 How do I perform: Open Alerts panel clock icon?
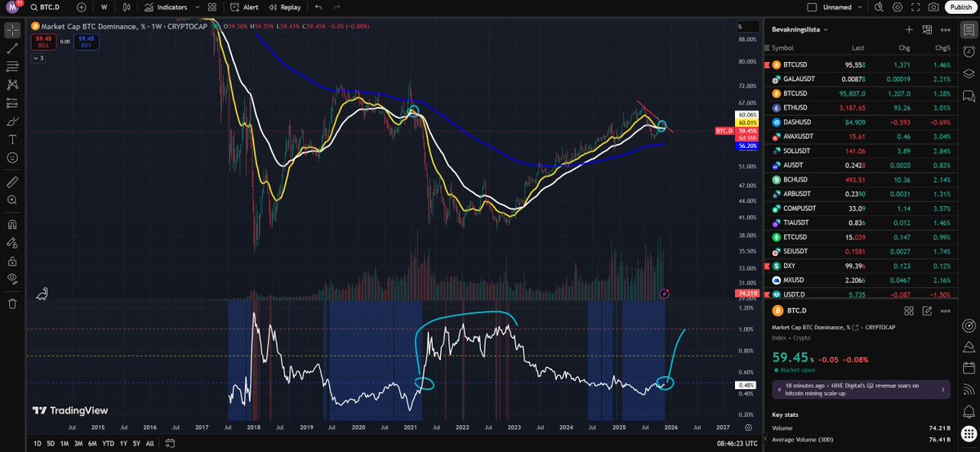(x=968, y=51)
